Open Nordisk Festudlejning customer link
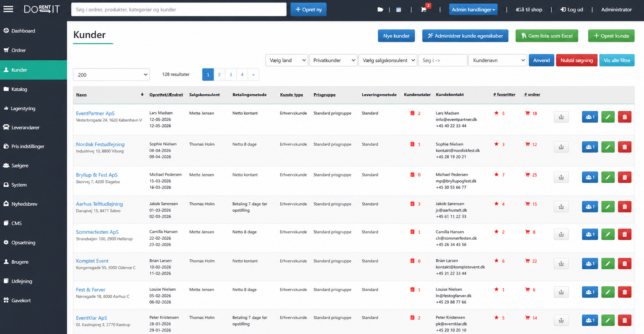Screen dimensions: 644x334 pyautogui.click(x=100, y=144)
